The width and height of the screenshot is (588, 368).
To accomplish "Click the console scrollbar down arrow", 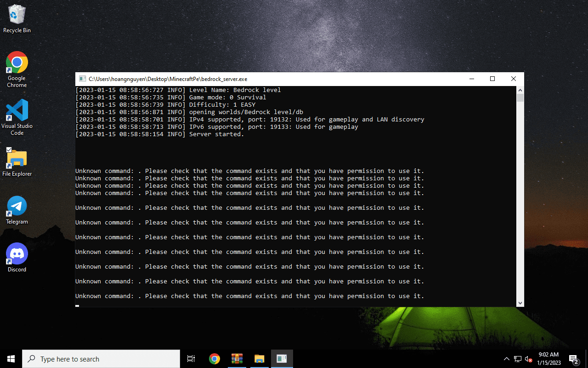I will pyautogui.click(x=520, y=303).
